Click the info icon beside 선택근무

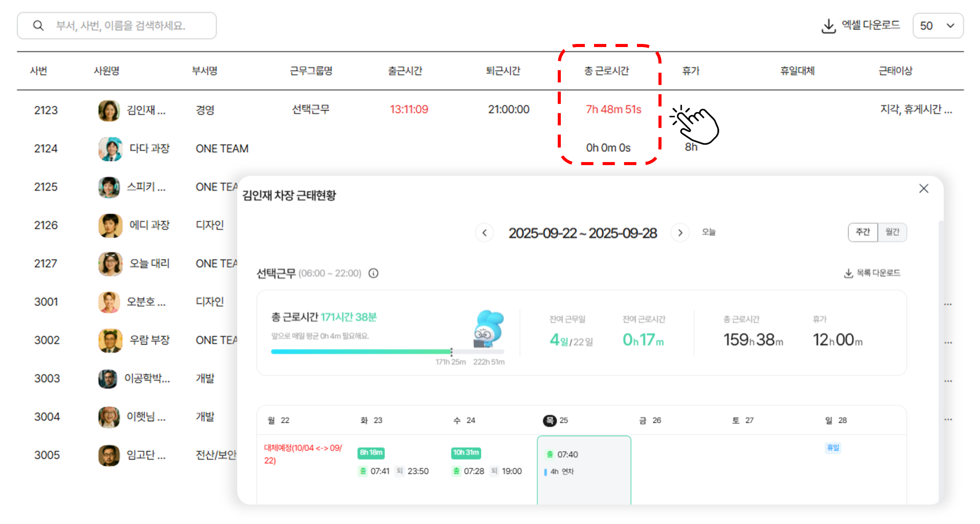374,274
